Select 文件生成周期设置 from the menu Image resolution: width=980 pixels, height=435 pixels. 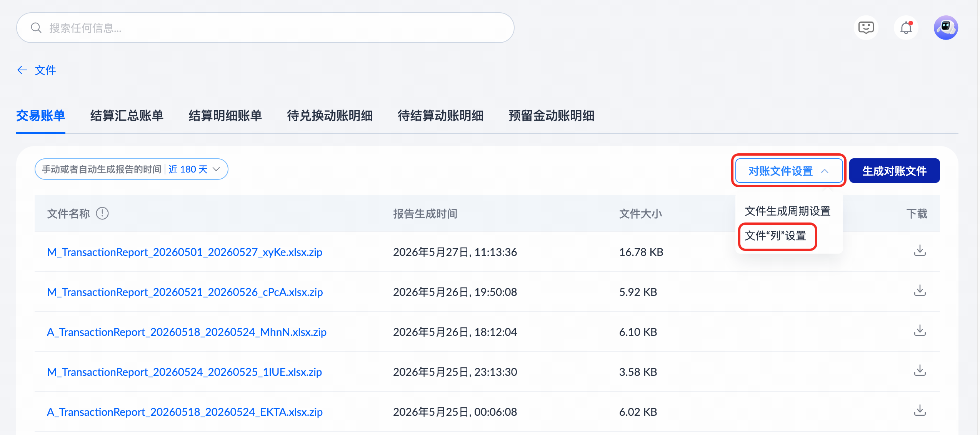pyautogui.click(x=788, y=211)
